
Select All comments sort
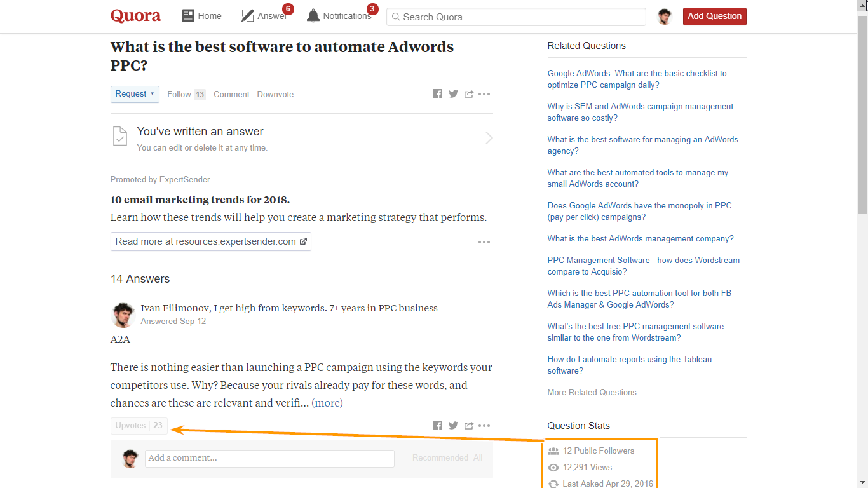478,457
